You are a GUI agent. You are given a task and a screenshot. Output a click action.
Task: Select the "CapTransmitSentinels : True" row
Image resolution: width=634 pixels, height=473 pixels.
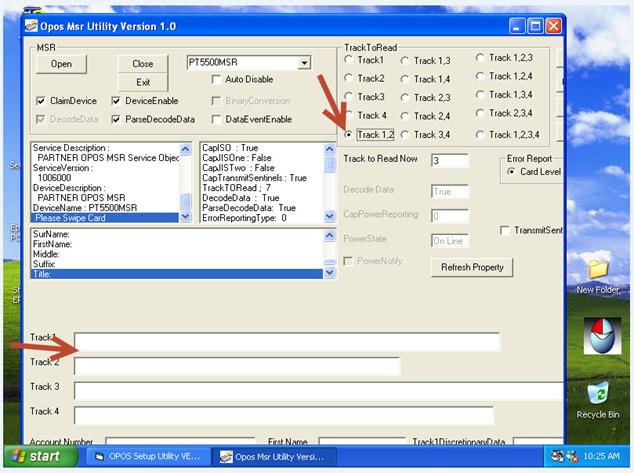pos(262,178)
